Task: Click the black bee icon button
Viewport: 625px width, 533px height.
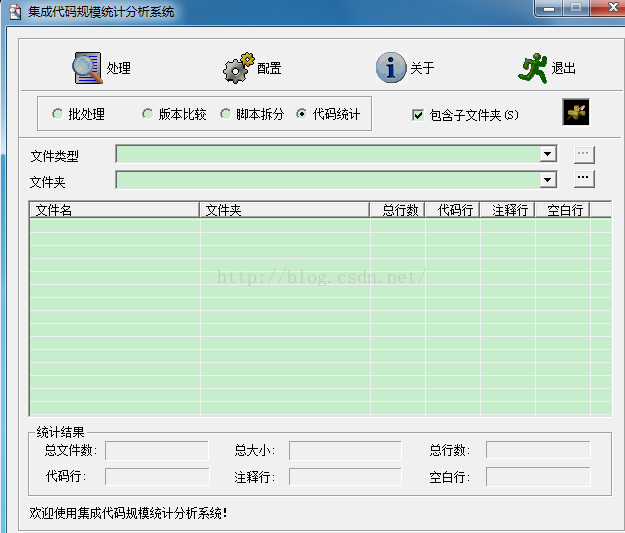Action: 576,113
